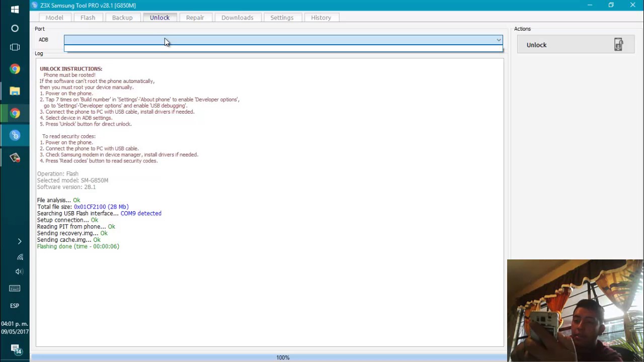This screenshot has height=362, width=644.
Task: Open File Explorer from the taskbar
Action: tap(15, 91)
